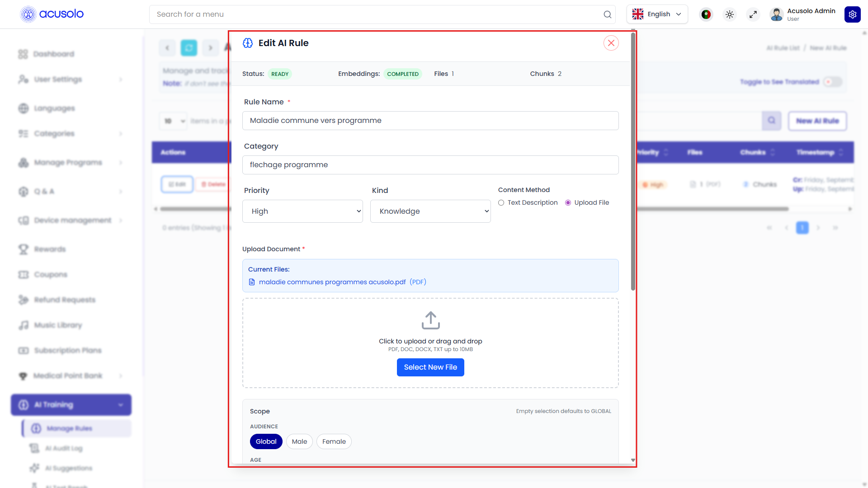Click the Edit button in table row
The image size is (868, 488).
pos(177,184)
